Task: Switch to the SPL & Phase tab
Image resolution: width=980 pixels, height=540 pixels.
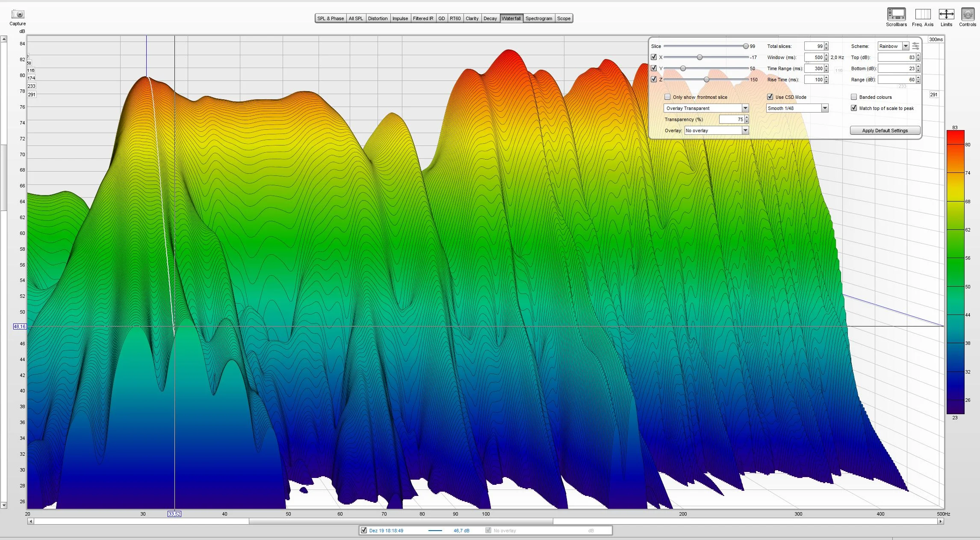Action: (x=330, y=18)
